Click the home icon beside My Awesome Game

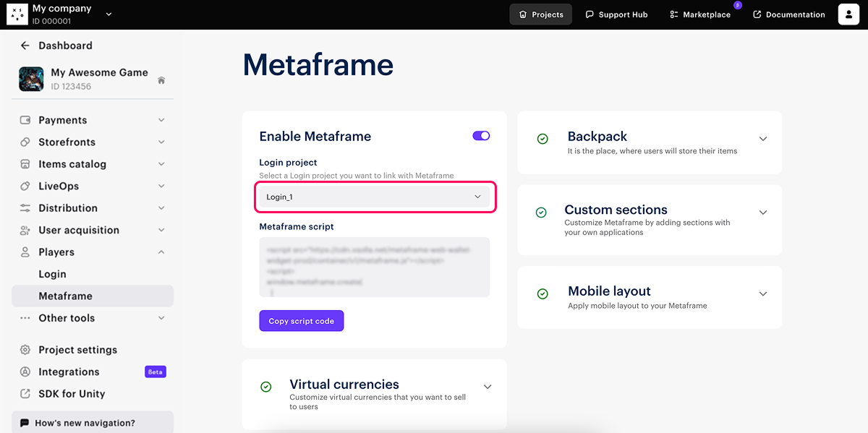tap(161, 80)
